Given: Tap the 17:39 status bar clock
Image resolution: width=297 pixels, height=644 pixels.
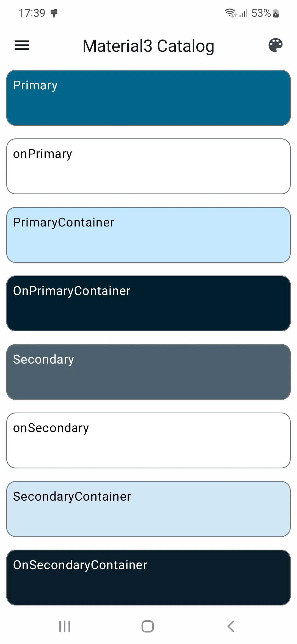Looking at the screenshot, I should pyautogui.click(x=32, y=13).
